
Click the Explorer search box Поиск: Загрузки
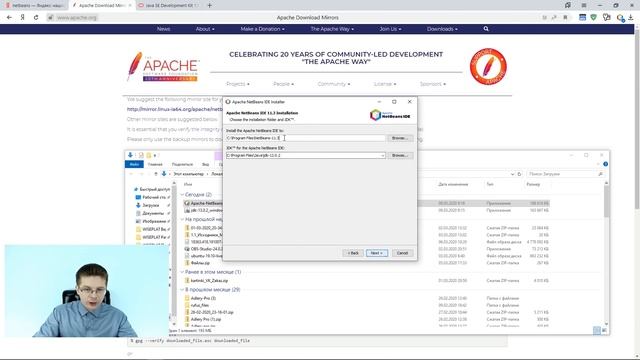(x=565, y=174)
